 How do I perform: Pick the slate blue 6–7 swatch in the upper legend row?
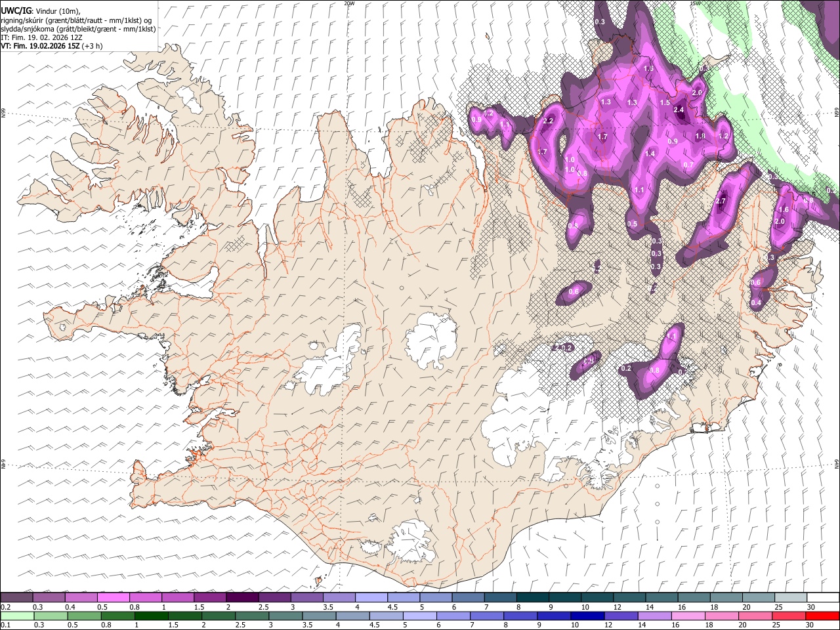click(x=467, y=597)
